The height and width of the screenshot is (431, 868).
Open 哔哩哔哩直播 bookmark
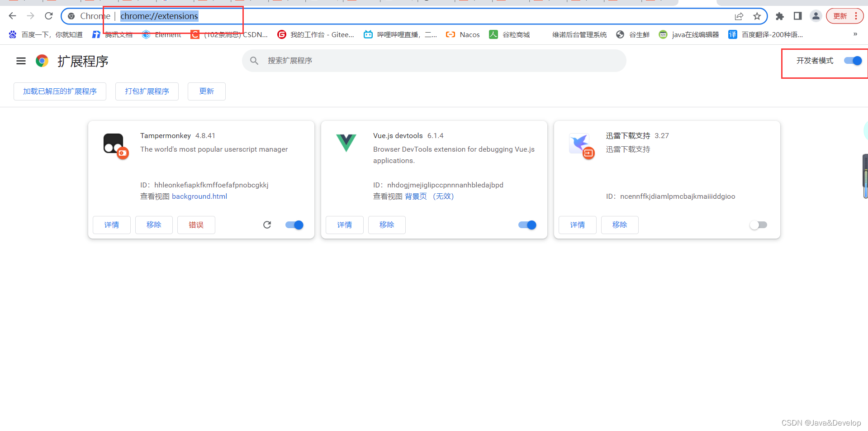(401, 35)
